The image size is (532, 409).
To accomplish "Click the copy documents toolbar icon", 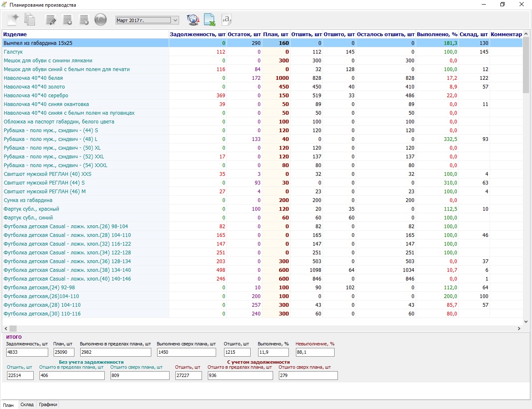I will [30, 20].
